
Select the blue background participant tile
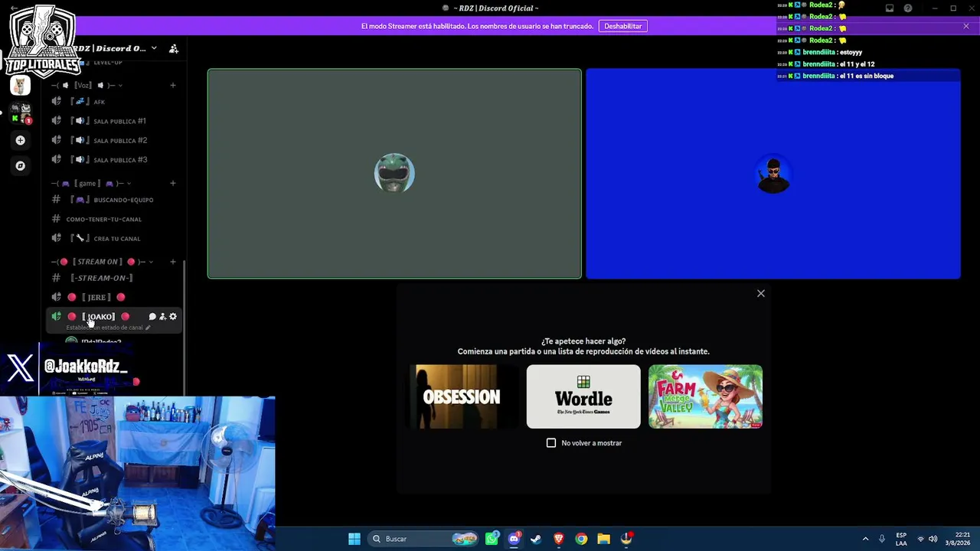[x=773, y=174]
